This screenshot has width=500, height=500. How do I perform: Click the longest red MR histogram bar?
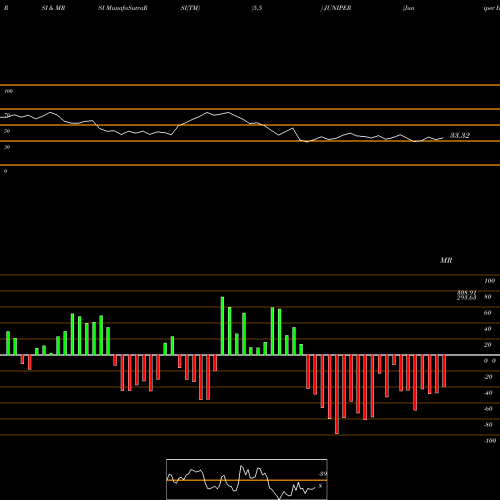click(x=337, y=394)
